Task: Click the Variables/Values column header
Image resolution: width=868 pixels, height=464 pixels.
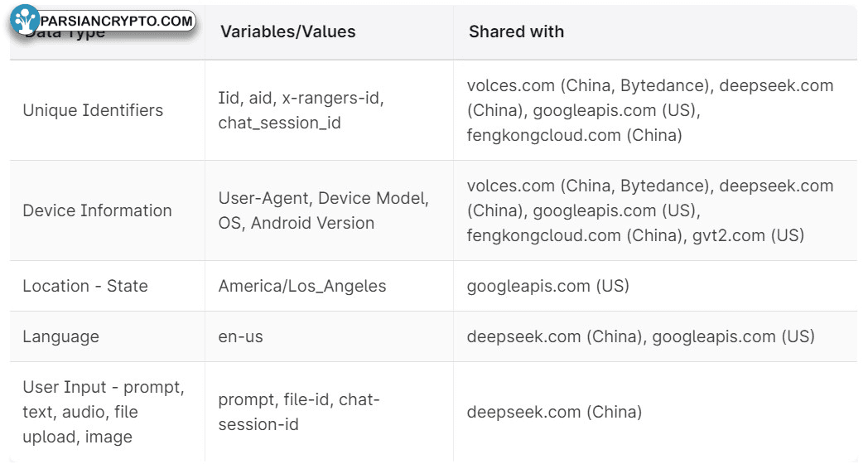Action: pyautogui.click(x=287, y=32)
